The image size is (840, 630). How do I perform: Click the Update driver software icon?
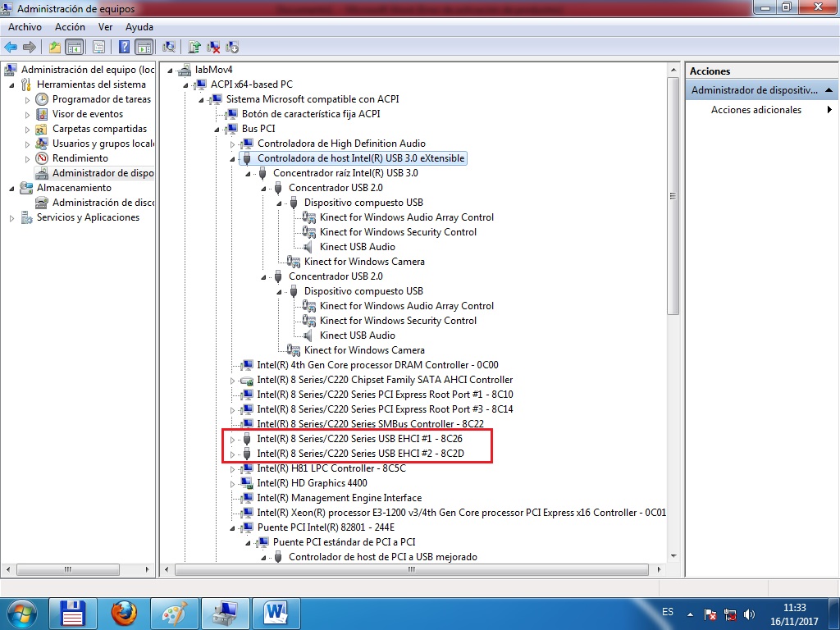click(x=194, y=47)
